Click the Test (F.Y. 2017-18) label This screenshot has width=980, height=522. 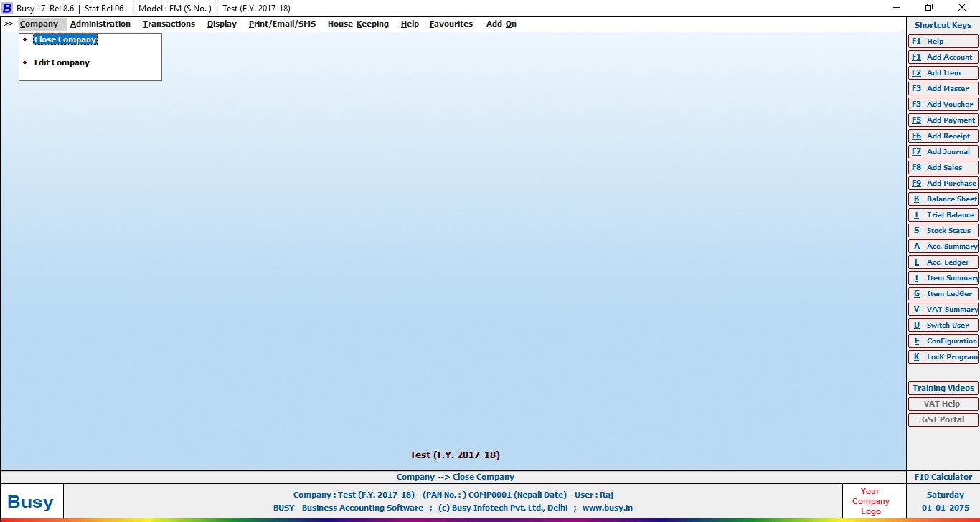[455, 455]
